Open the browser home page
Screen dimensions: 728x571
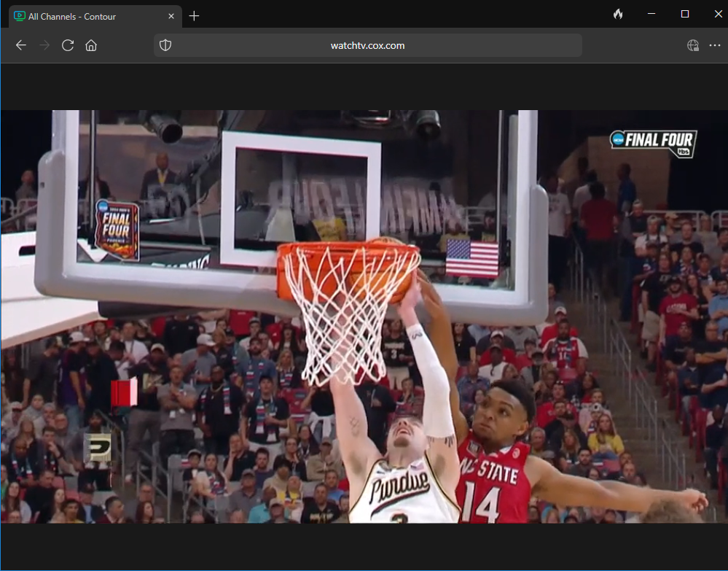(x=91, y=45)
